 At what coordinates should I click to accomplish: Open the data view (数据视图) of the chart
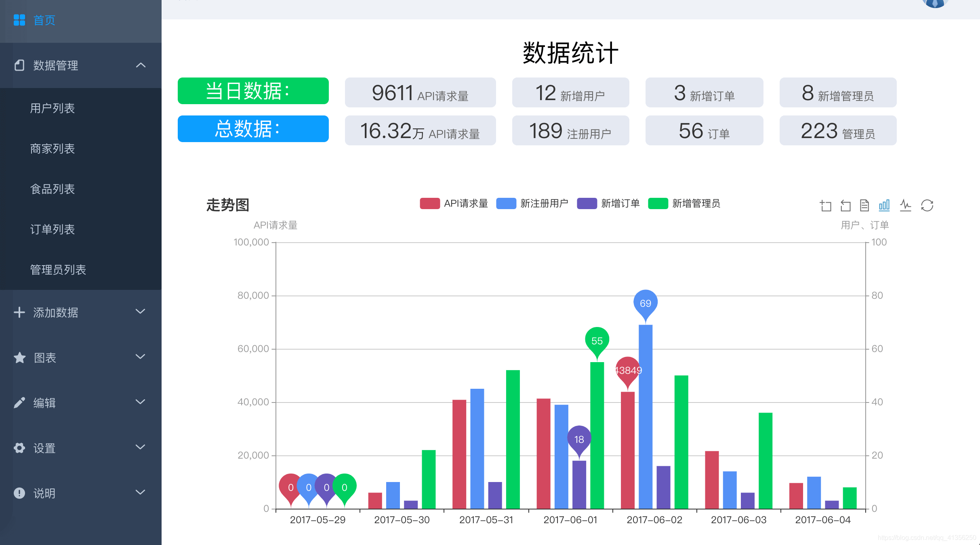pyautogui.click(x=865, y=205)
